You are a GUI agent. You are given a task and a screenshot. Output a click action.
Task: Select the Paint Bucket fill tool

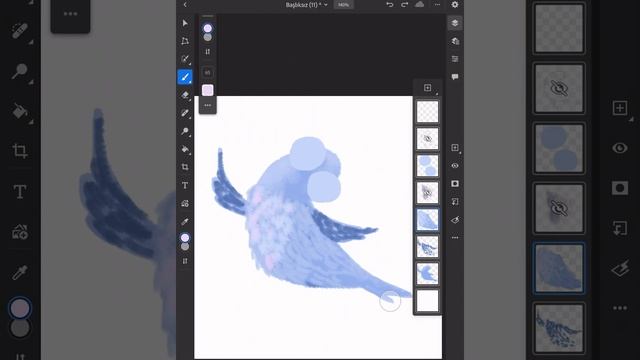tap(185, 149)
